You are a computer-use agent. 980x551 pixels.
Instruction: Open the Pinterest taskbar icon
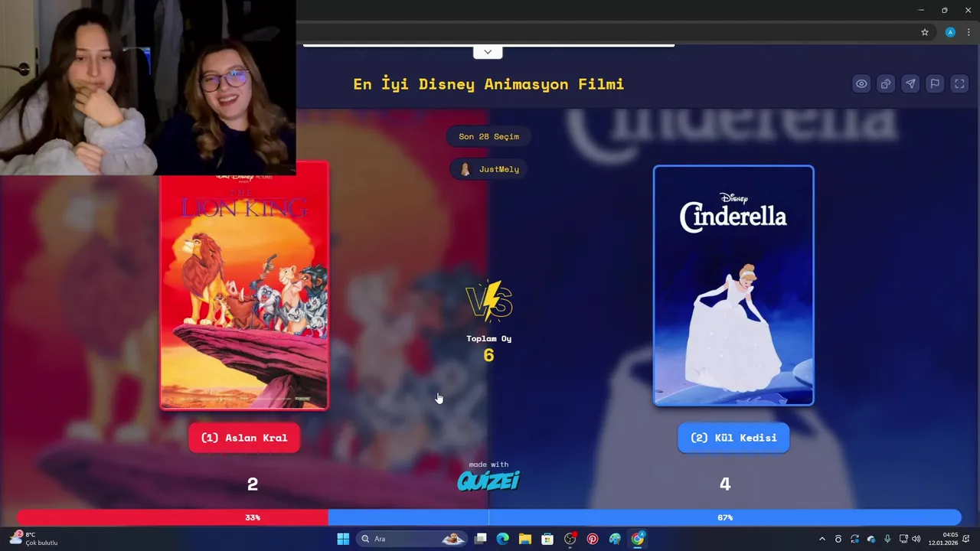pos(593,539)
